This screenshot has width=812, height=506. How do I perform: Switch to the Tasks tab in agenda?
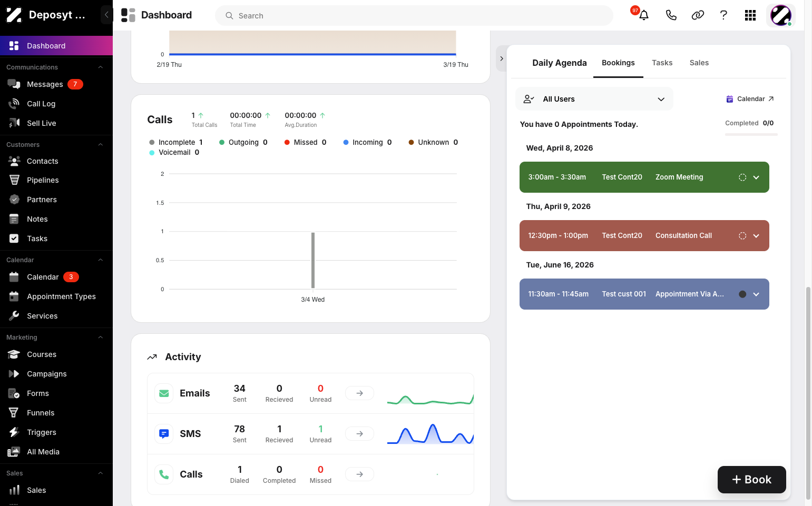(x=662, y=63)
